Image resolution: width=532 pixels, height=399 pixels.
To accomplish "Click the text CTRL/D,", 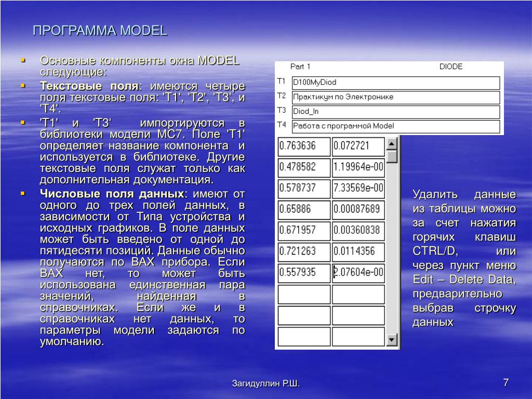I will pos(435,251).
